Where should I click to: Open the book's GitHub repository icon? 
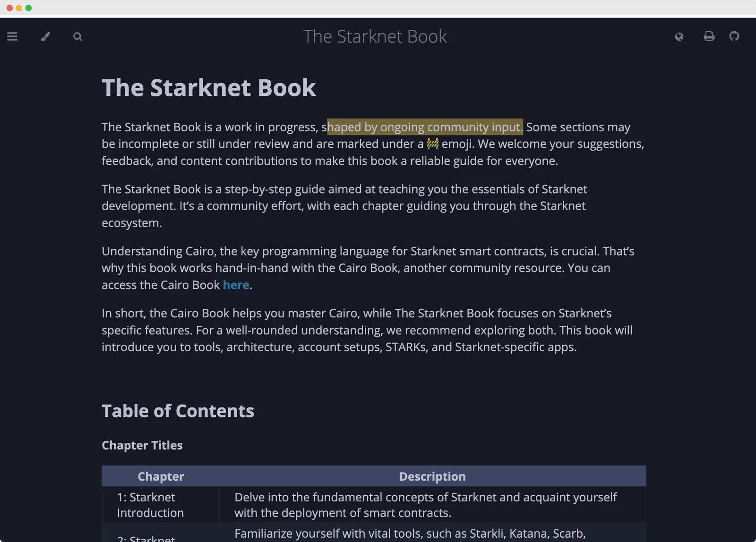coord(734,36)
